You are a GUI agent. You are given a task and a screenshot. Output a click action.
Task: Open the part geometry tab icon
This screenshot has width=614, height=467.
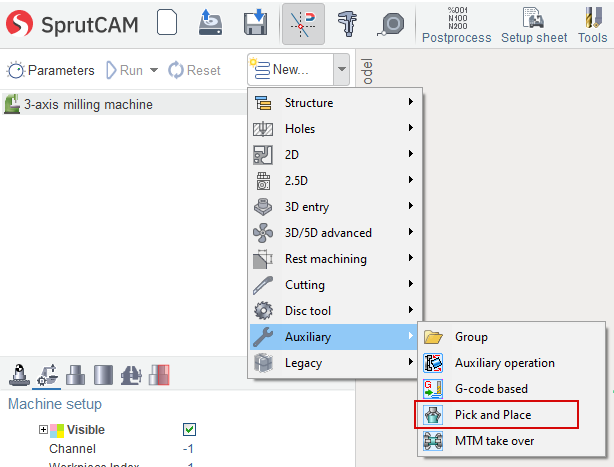[x=75, y=375]
